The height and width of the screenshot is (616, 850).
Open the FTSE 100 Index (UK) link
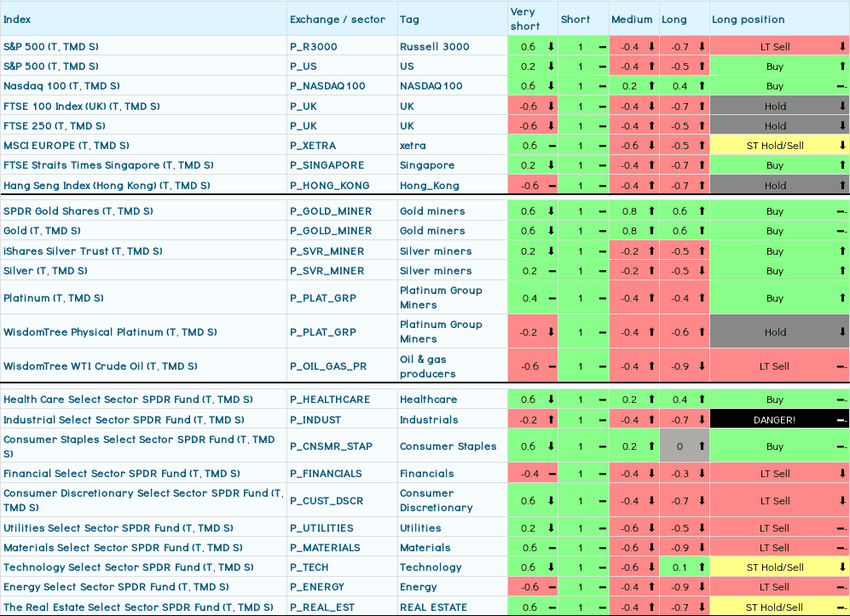pyautogui.click(x=81, y=107)
